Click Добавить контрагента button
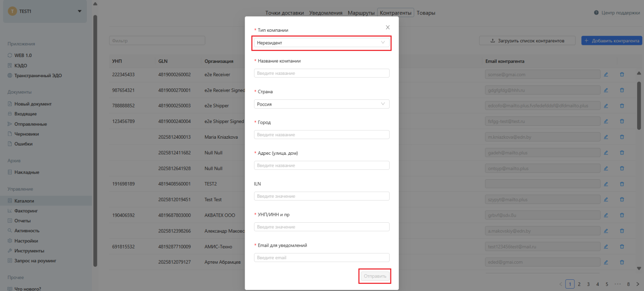The width and height of the screenshot is (644, 291). 612,41
